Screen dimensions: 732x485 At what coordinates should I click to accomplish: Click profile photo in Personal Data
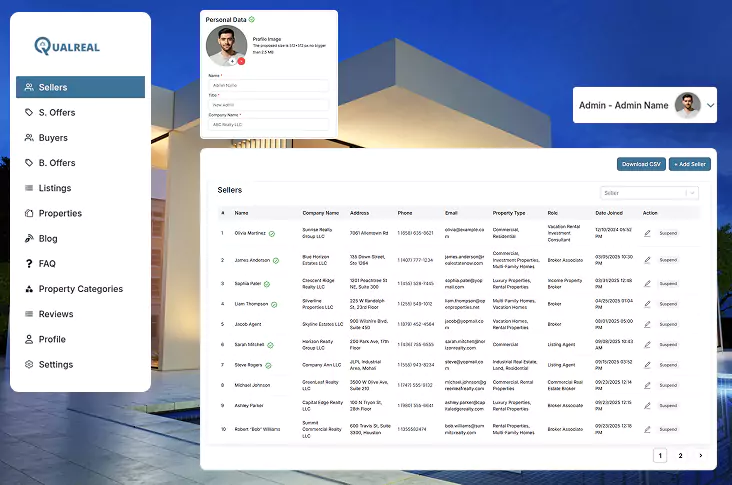(226, 46)
